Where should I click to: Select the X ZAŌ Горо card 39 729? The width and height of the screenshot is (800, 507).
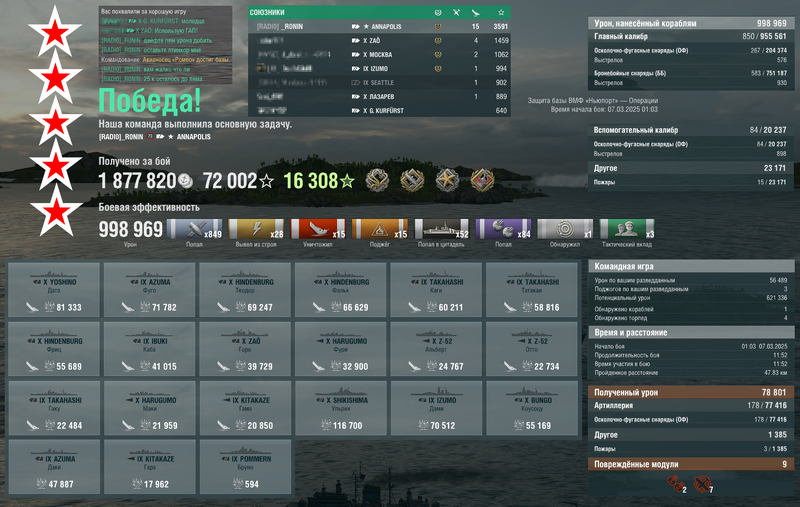pyautogui.click(x=245, y=349)
